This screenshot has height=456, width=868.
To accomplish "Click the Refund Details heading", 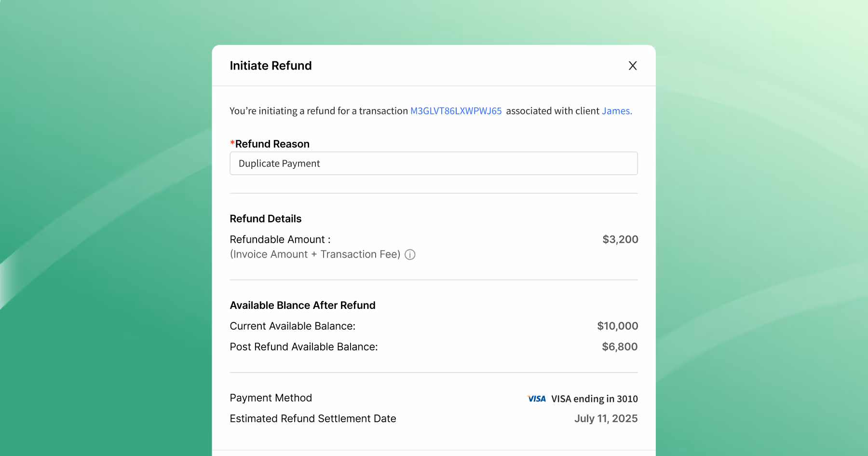I will 265,219.
